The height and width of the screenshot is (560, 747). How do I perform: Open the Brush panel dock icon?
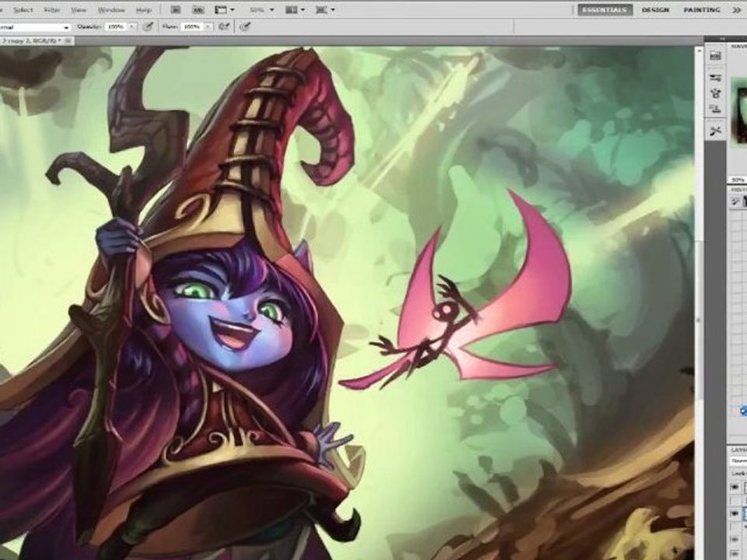(715, 93)
